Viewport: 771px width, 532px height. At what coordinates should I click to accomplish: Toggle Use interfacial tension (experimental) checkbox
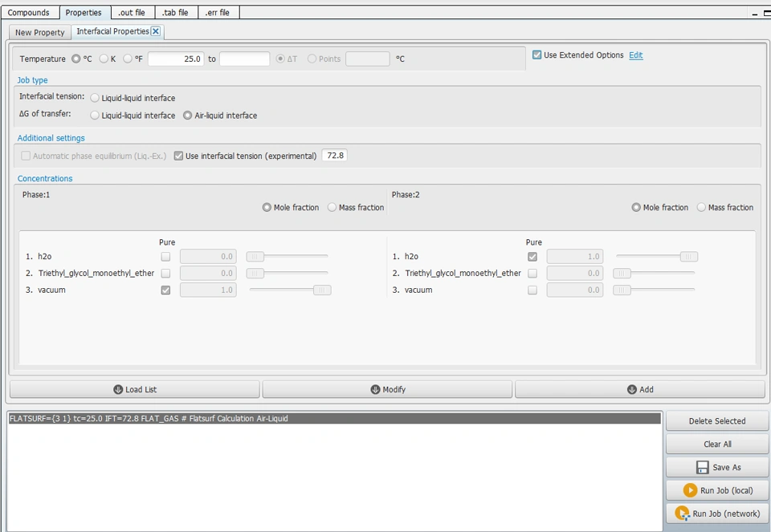[x=178, y=156]
